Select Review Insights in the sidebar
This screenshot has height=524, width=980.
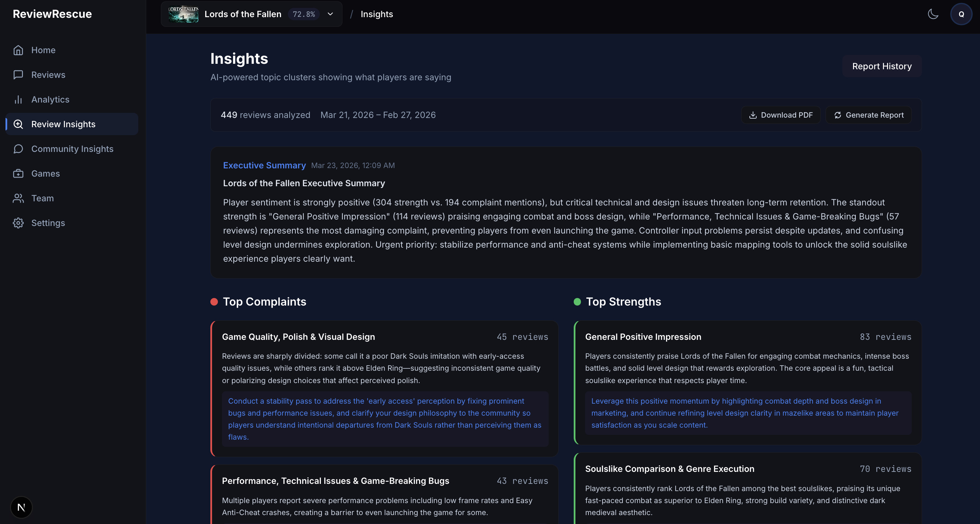point(72,124)
